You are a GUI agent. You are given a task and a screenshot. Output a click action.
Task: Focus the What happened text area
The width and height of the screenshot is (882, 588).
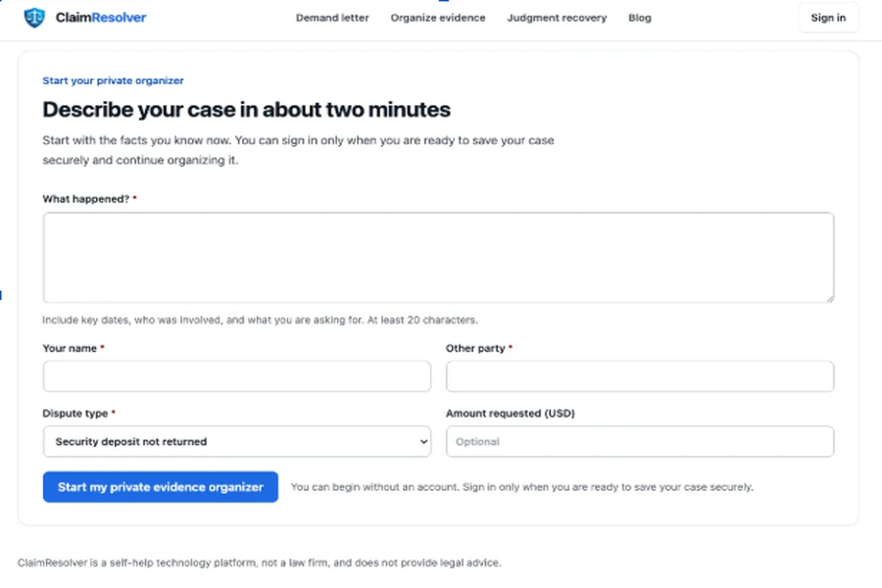coord(439,257)
